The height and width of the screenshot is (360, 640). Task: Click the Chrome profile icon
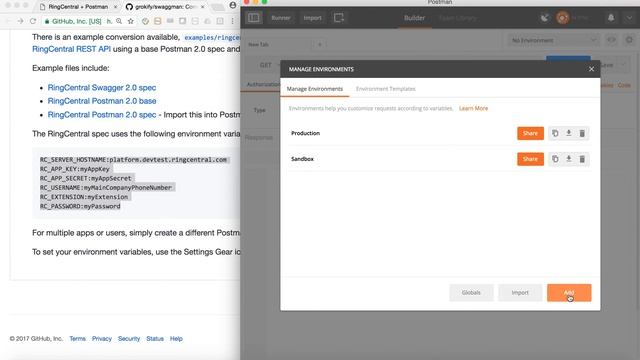[233, 5]
